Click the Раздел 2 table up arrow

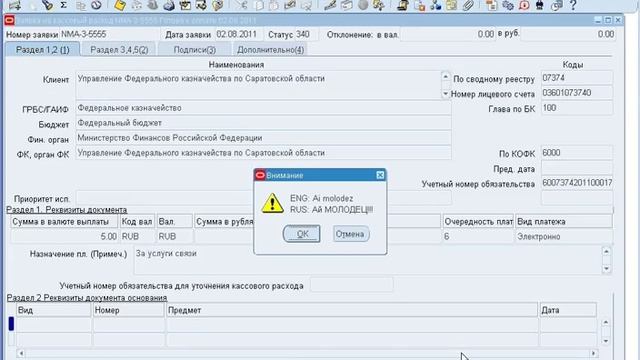coord(607,322)
